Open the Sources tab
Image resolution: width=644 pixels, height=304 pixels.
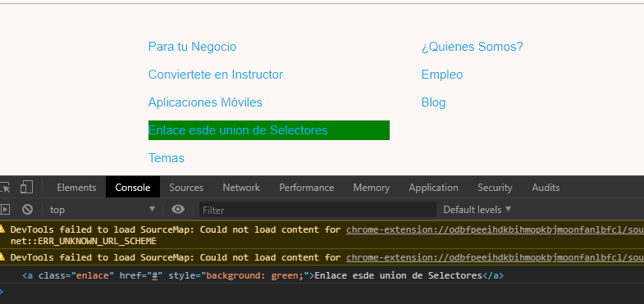[x=186, y=188]
